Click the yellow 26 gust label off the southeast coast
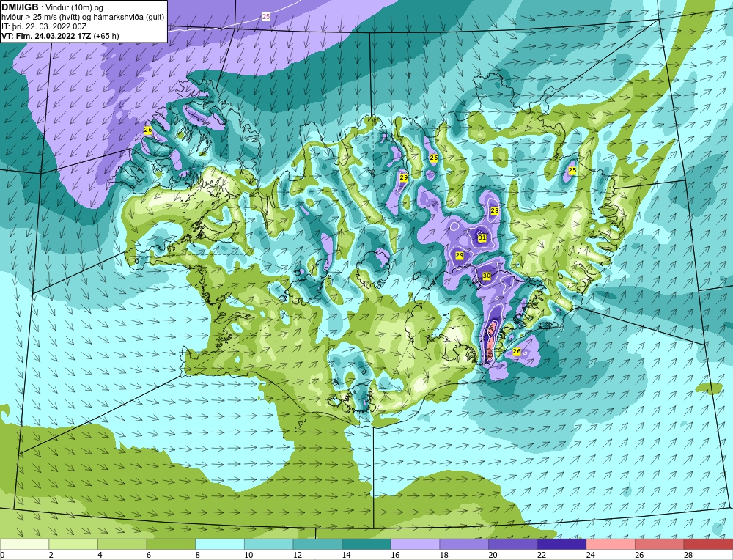Screen dimensions: 733x560 pos(517,352)
